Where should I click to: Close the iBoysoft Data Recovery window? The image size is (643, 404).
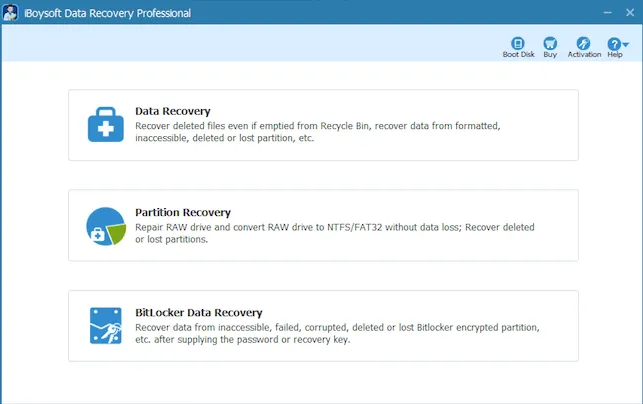[x=629, y=12]
